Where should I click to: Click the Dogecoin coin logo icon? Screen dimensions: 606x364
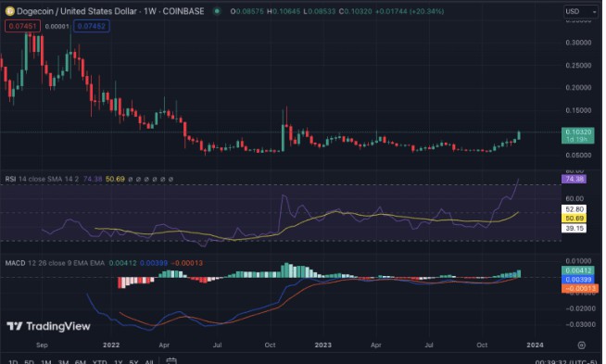click(x=9, y=11)
